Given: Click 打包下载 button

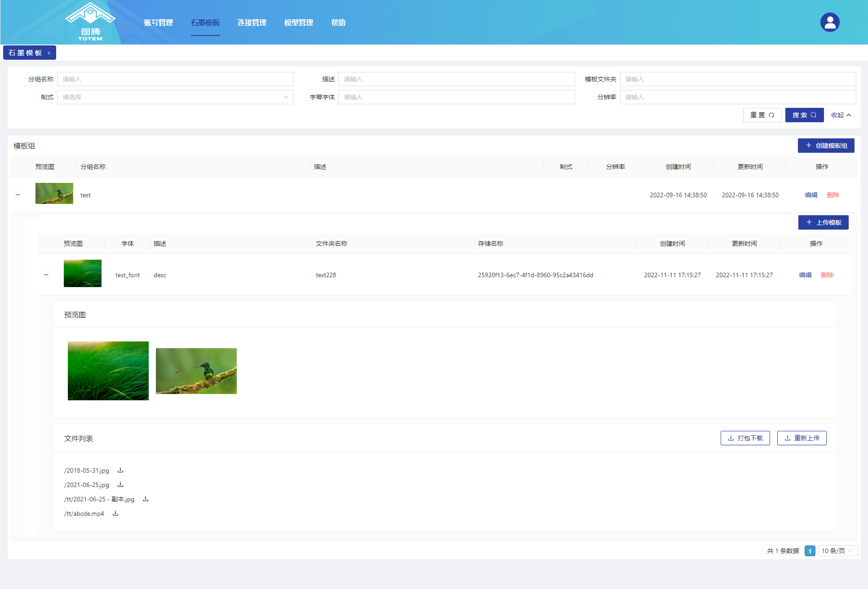Looking at the screenshot, I should point(745,438).
